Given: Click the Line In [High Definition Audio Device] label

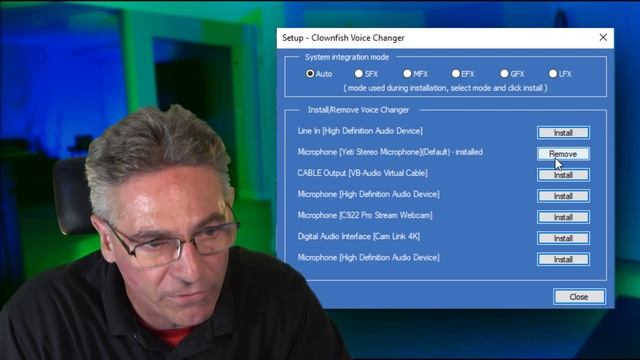Looking at the screenshot, I should (360, 131).
